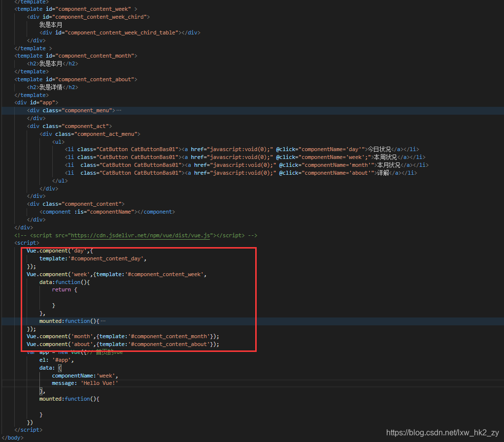Click the data:function(){ line
The height and width of the screenshot is (442, 504).
coord(65,282)
